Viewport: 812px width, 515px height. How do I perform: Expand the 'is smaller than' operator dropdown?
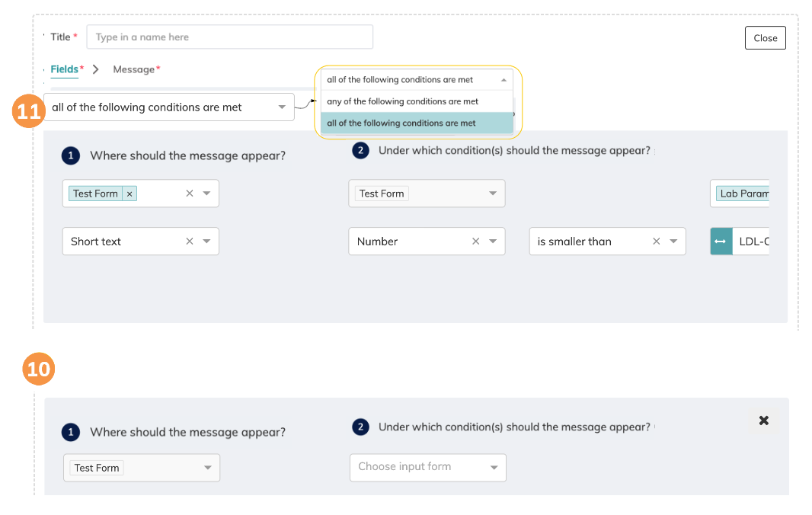tap(673, 242)
